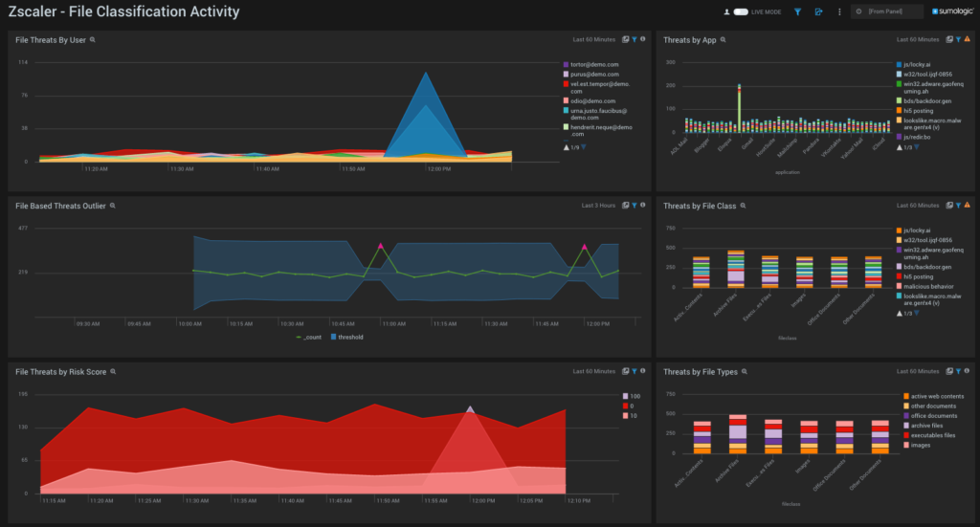Open queries icon in Threats by File Types panel

pyautogui.click(x=949, y=371)
